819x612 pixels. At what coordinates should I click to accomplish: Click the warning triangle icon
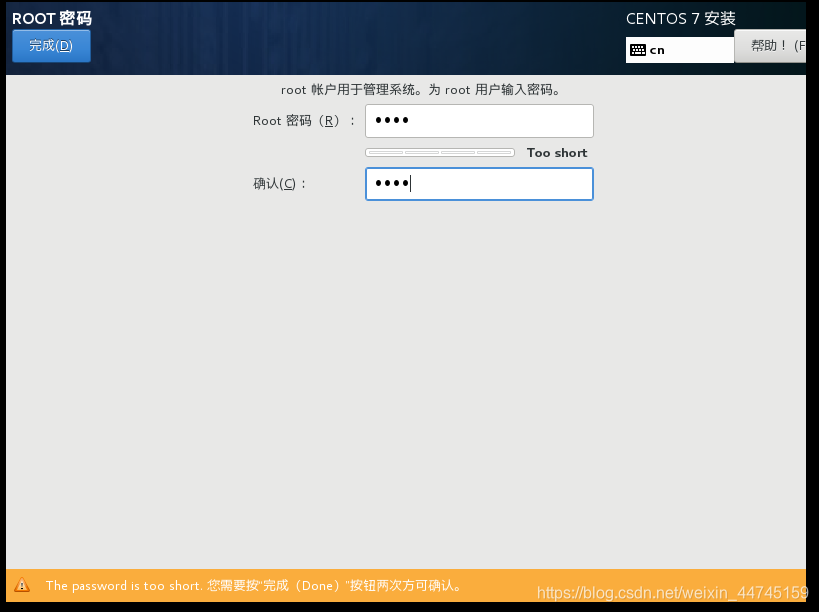[x=22, y=585]
